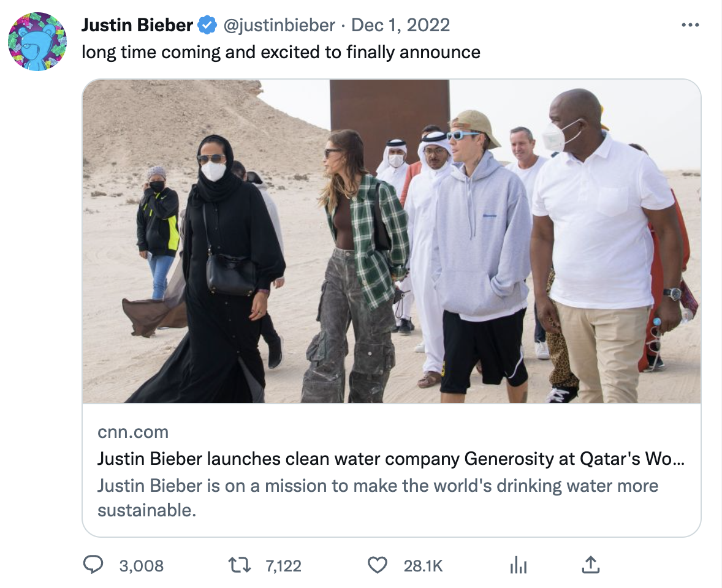
Task: Click the cnn.com domain label
Action: point(133,432)
